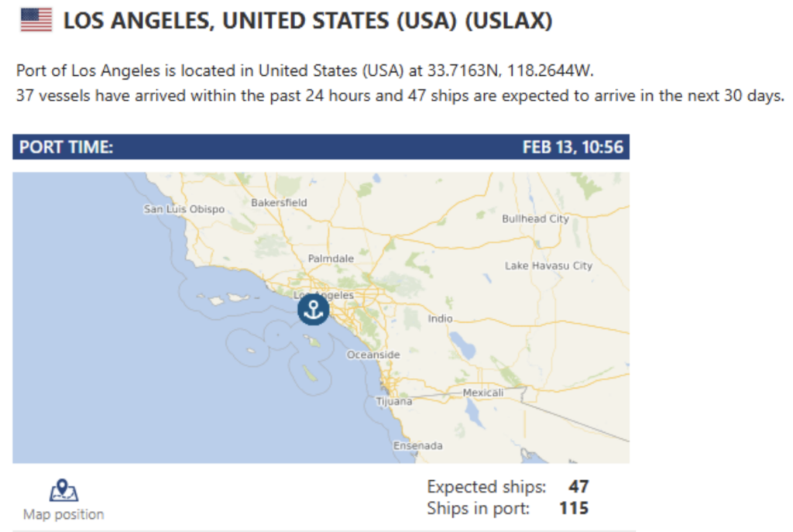Click San Luis Obispo map label
Image resolution: width=793 pixels, height=532 pixels.
tap(184, 209)
